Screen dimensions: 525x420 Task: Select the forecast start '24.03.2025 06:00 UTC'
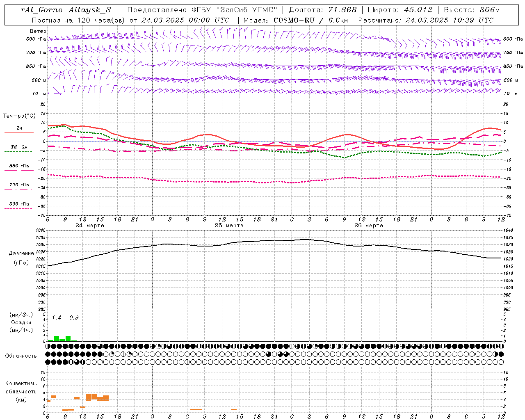tap(185, 20)
